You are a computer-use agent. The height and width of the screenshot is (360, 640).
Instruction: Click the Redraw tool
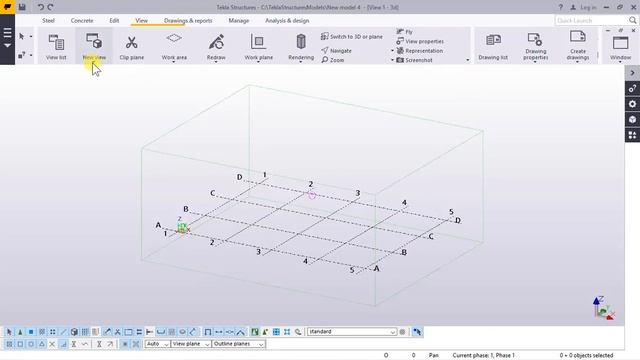pos(216,47)
